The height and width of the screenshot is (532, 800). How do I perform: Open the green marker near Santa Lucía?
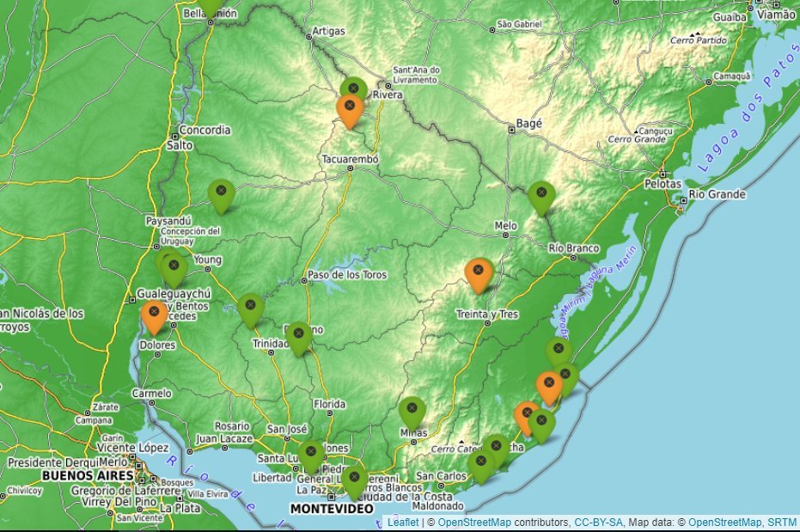310,455
